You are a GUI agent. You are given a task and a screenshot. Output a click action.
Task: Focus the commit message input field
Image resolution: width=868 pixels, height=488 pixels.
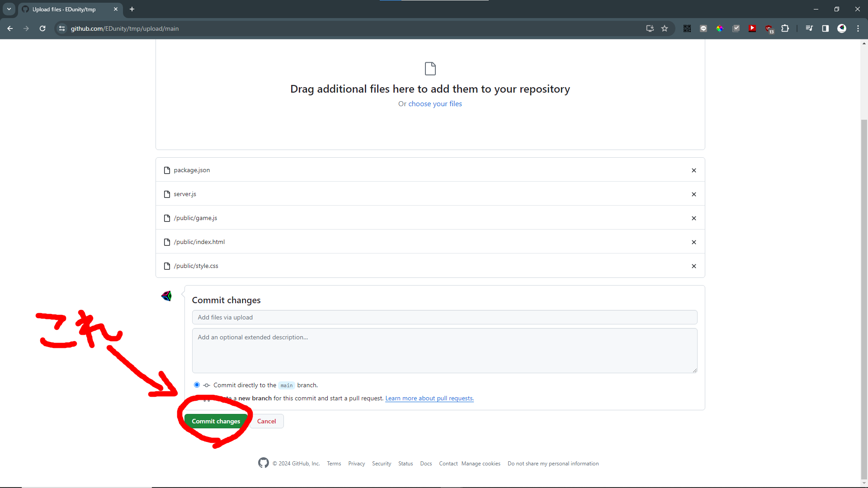(x=444, y=317)
